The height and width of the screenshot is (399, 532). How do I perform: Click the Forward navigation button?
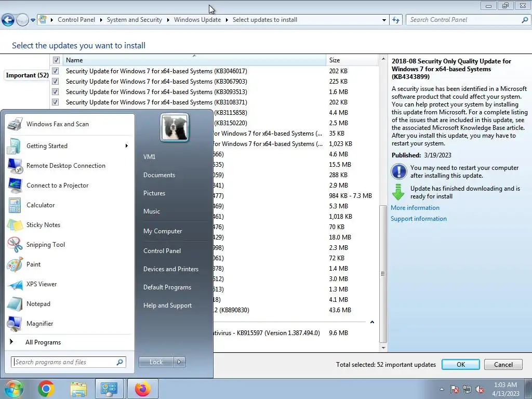[x=22, y=20]
